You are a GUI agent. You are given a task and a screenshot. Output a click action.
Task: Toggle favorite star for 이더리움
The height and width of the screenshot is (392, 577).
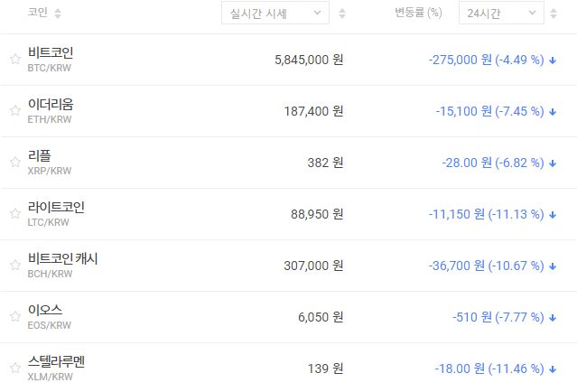click(14, 111)
